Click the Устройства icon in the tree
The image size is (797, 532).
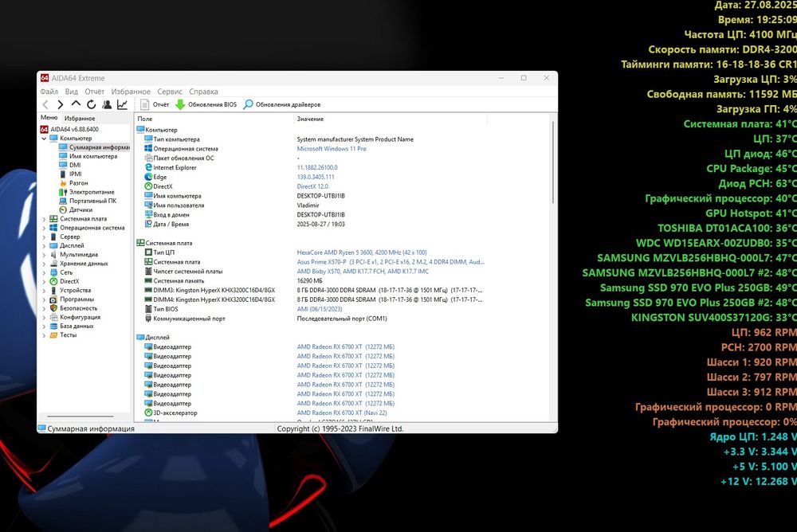click(53, 291)
